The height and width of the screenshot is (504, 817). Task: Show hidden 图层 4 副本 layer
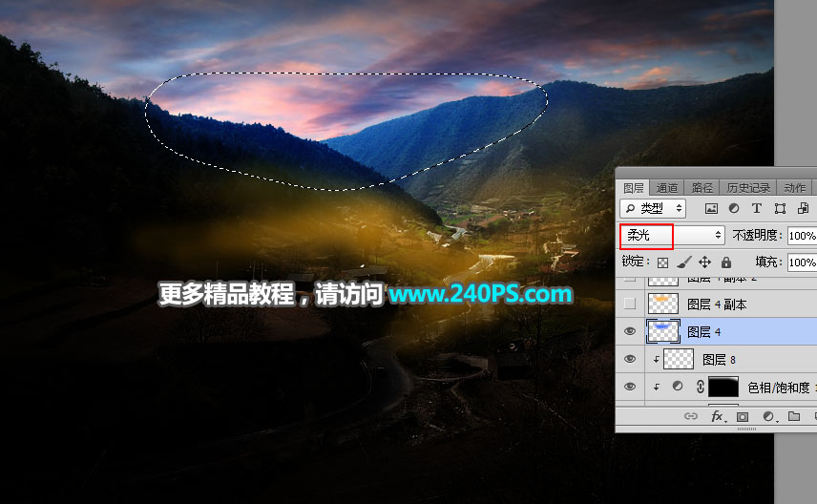(630, 304)
